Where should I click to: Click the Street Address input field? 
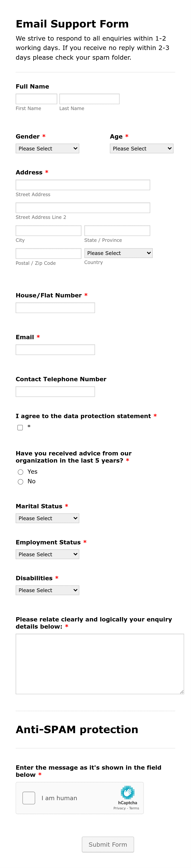click(82, 184)
